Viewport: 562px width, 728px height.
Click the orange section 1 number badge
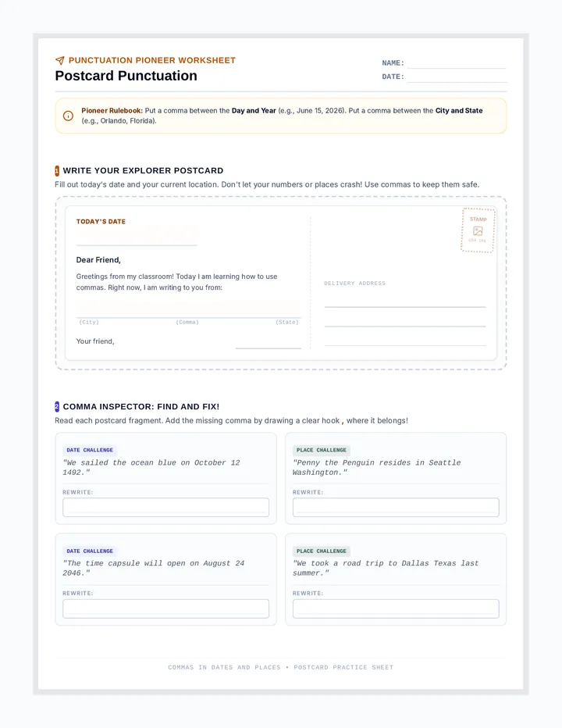click(57, 171)
